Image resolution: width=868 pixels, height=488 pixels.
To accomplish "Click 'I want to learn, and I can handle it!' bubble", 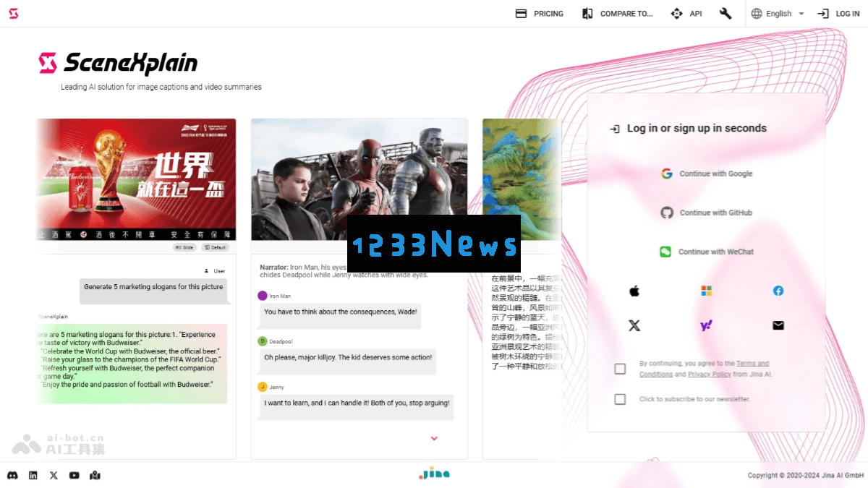I will (x=357, y=406).
